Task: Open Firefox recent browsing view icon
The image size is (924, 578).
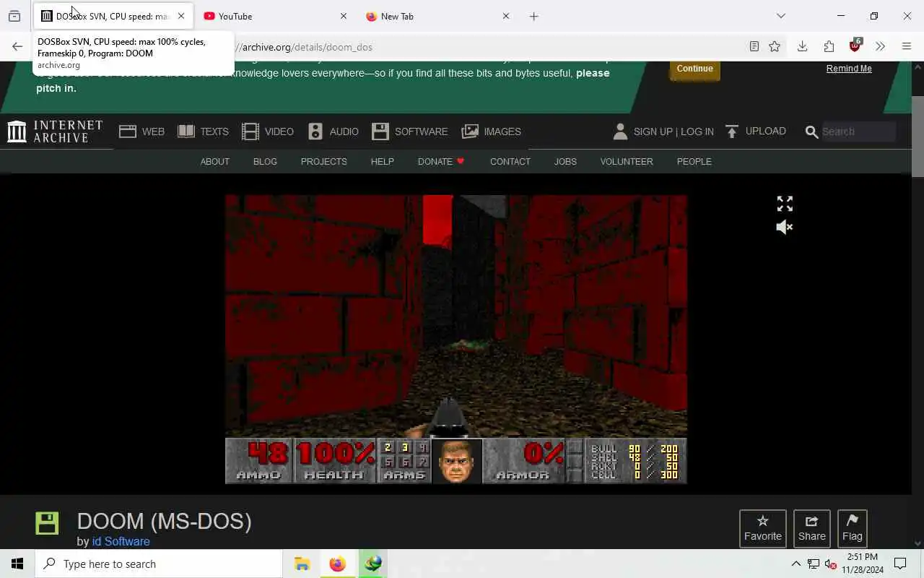Action: [14, 16]
